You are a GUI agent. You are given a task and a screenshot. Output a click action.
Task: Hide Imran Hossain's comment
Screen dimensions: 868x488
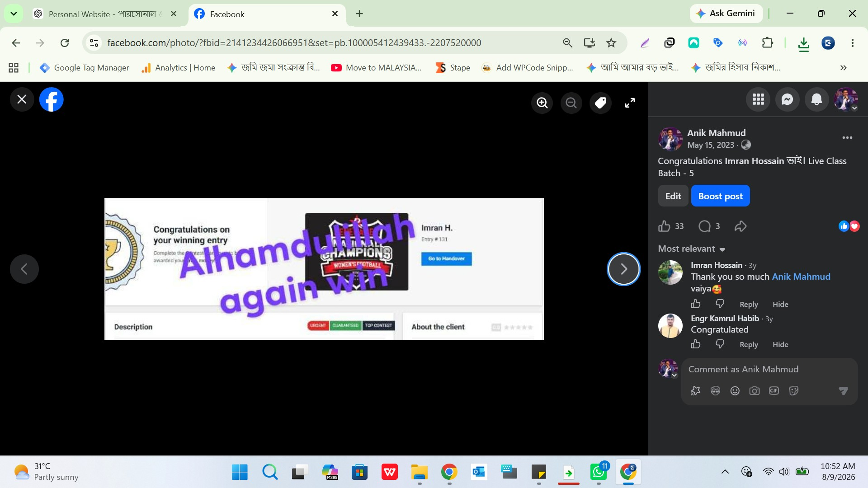tap(780, 304)
